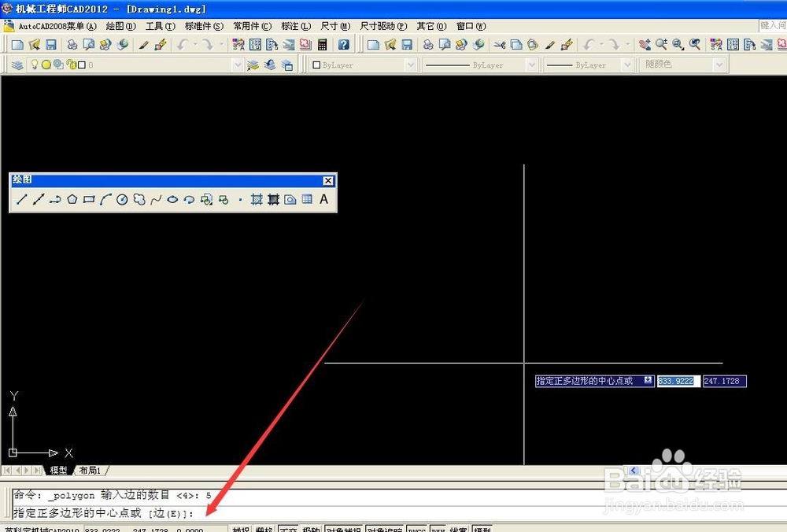The width and height of the screenshot is (787, 532).
Task: Toggle the 捕捉 snap status button
Action: click(x=242, y=529)
